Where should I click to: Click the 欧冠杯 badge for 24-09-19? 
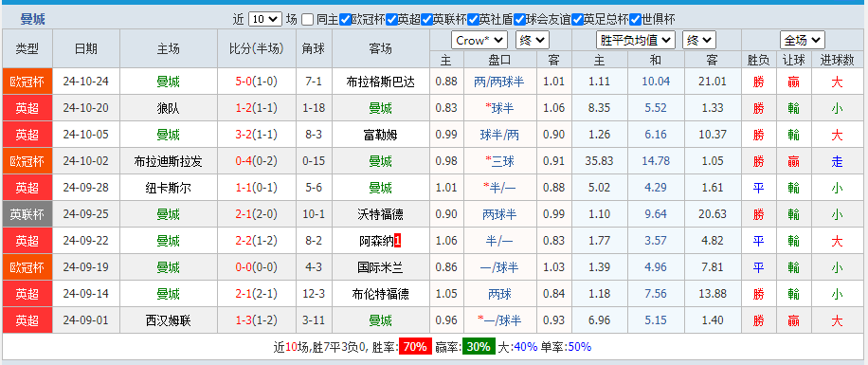coord(27,267)
